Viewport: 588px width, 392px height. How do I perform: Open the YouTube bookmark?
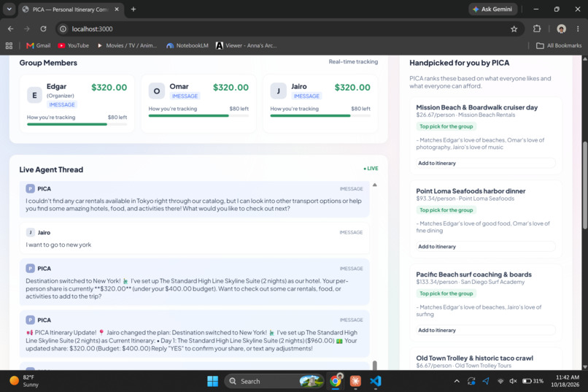click(73, 46)
